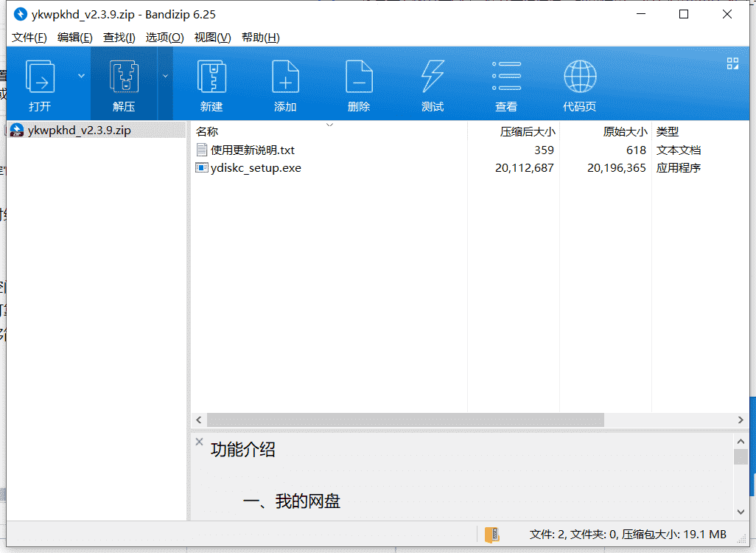Click the horizontal scrollbar right arrow
The image size is (756, 553).
click(741, 420)
